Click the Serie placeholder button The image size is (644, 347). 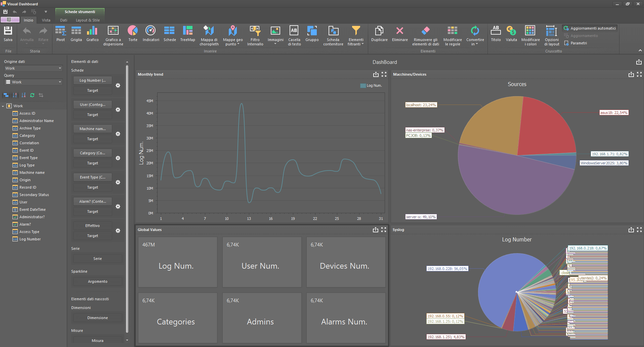97,259
